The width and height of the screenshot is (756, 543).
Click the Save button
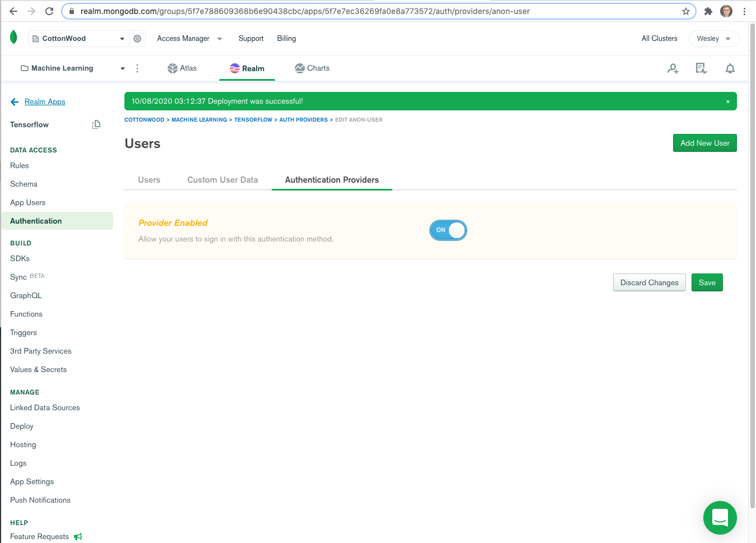point(707,282)
